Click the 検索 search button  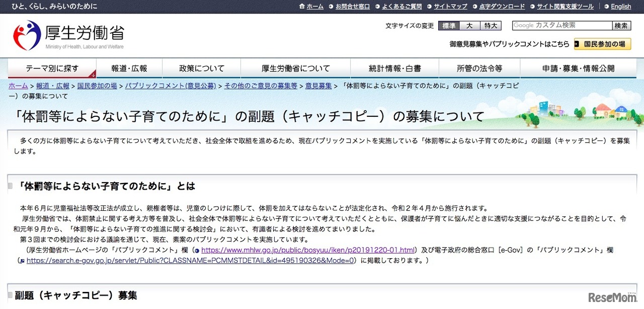(x=621, y=26)
